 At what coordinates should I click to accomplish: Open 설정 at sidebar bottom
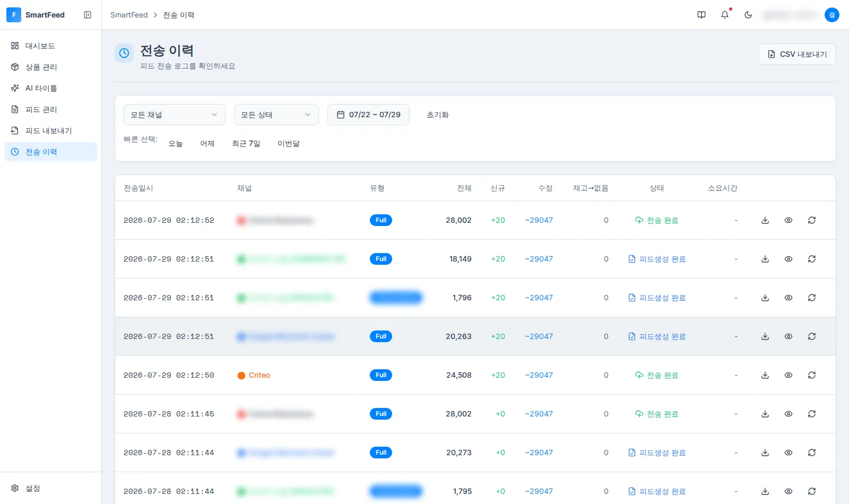pyautogui.click(x=51, y=488)
